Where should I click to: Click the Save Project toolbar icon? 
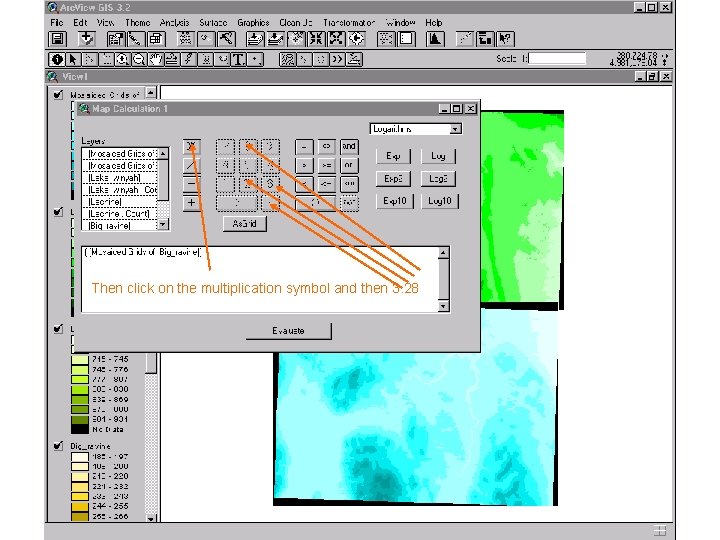coord(58,39)
